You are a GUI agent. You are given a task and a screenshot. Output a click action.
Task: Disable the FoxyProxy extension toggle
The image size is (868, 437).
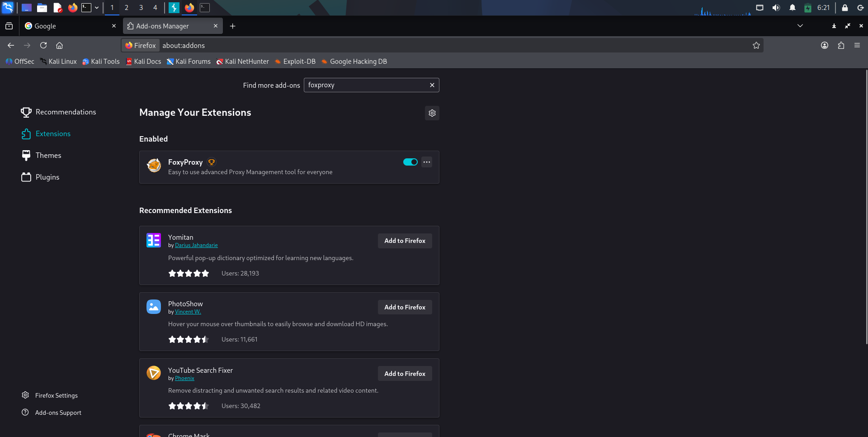point(410,162)
